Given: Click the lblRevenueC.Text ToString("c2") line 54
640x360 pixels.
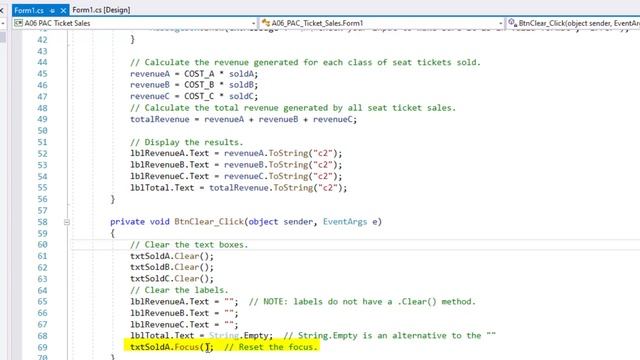Looking at the screenshot, I should pyautogui.click(x=236, y=176).
